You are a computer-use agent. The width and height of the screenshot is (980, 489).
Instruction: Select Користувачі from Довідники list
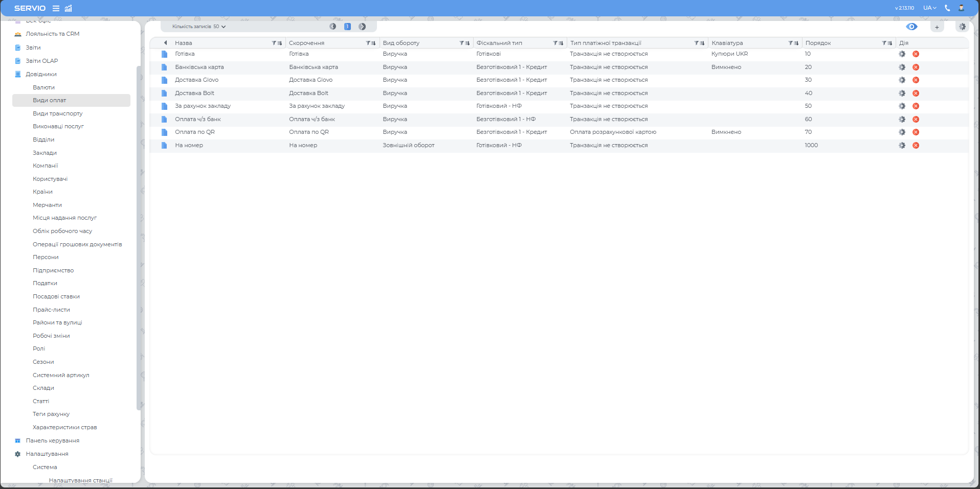(x=50, y=179)
